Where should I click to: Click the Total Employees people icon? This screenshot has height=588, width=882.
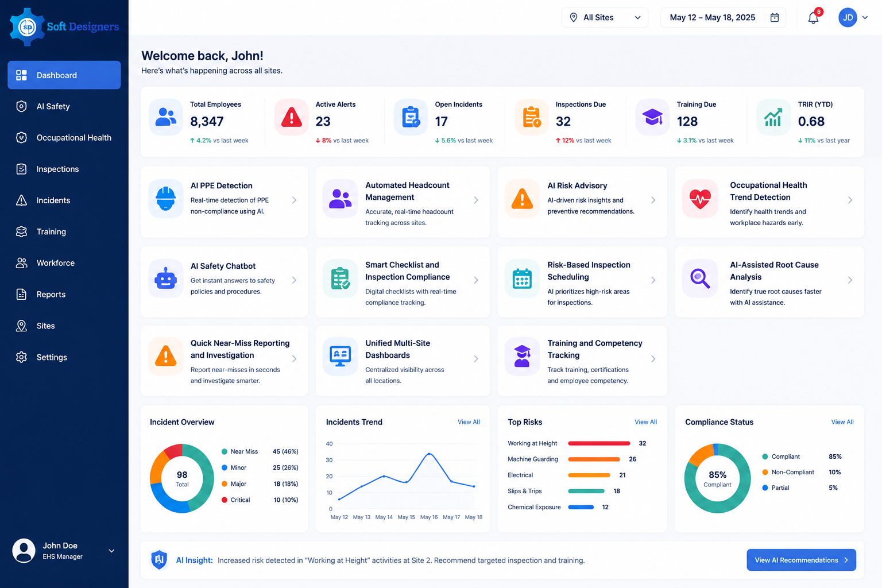[x=166, y=117]
